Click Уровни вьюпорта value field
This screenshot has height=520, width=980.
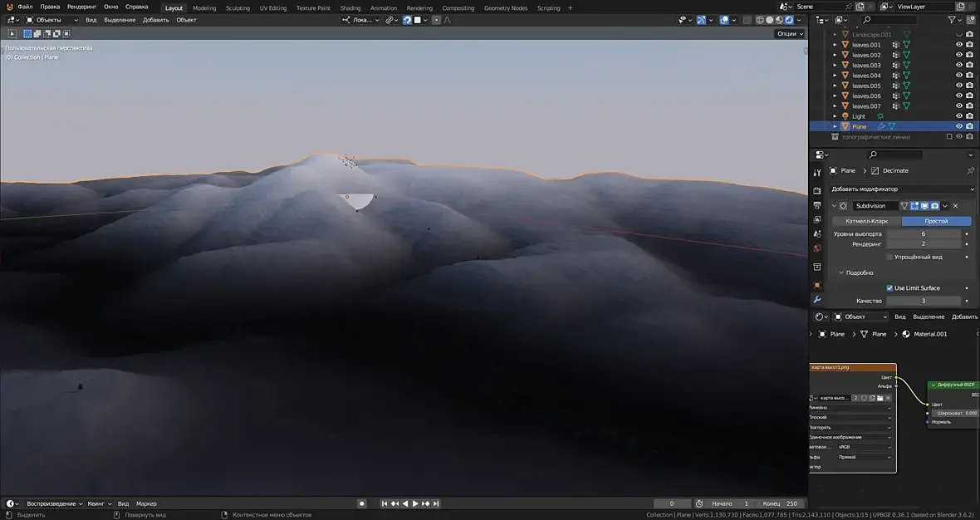click(924, 233)
